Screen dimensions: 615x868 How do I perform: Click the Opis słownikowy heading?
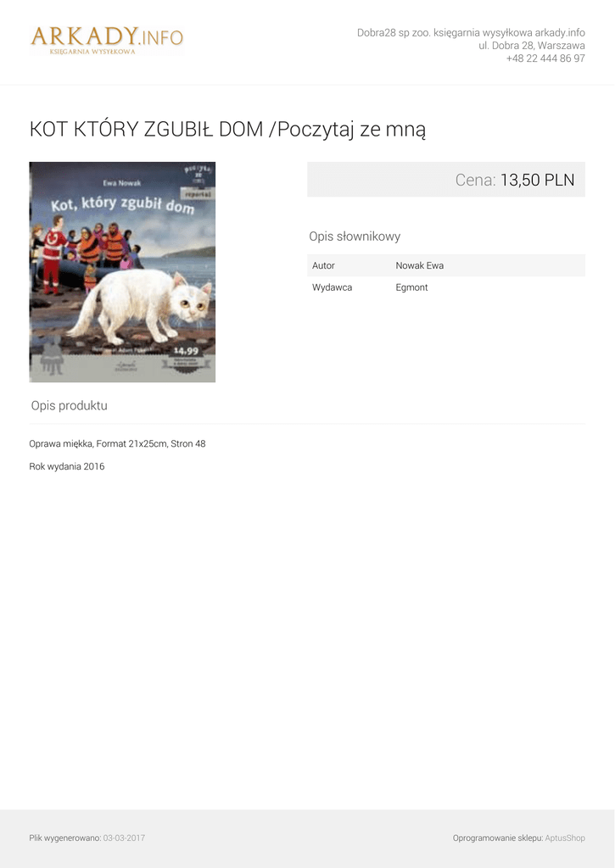pos(355,236)
